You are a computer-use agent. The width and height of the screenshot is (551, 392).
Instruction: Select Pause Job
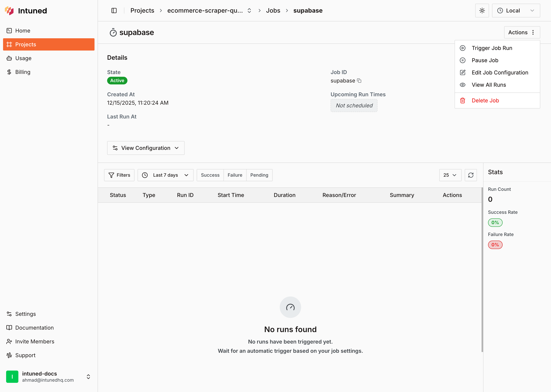(x=497, y=60)
